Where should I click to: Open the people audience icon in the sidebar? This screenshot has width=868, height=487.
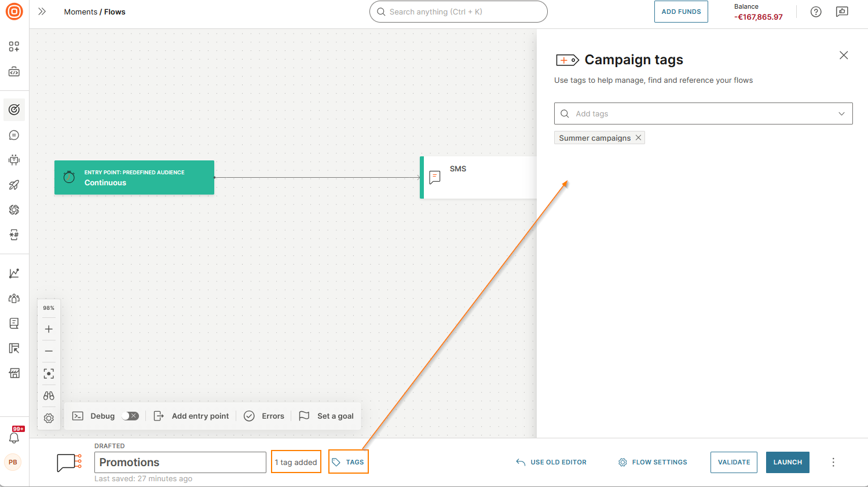14,298
